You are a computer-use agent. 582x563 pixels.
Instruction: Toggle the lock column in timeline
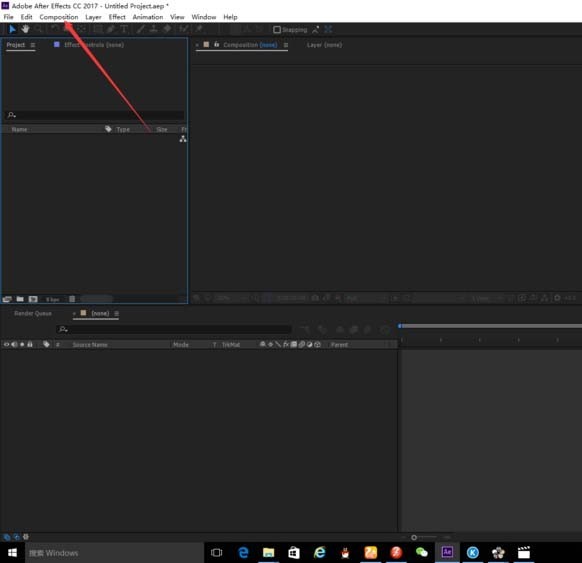click(30, 344)
